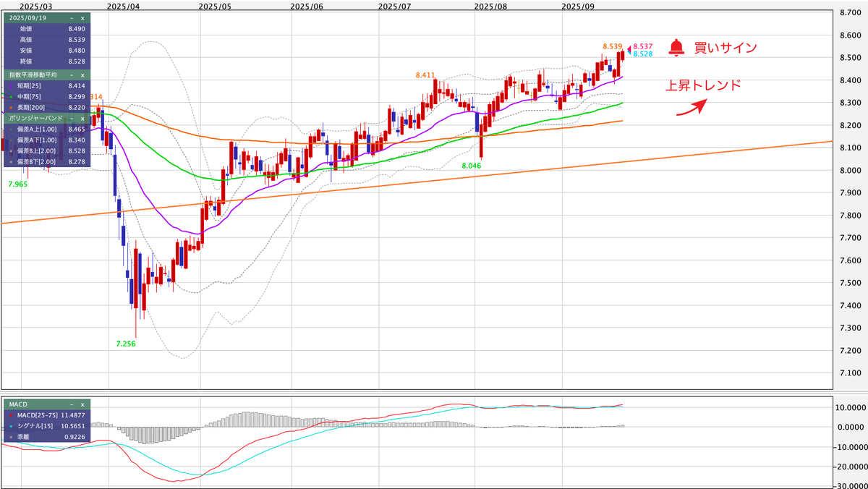Click the red upward trend arrow

pyautogui.click(x=691, y=107)
